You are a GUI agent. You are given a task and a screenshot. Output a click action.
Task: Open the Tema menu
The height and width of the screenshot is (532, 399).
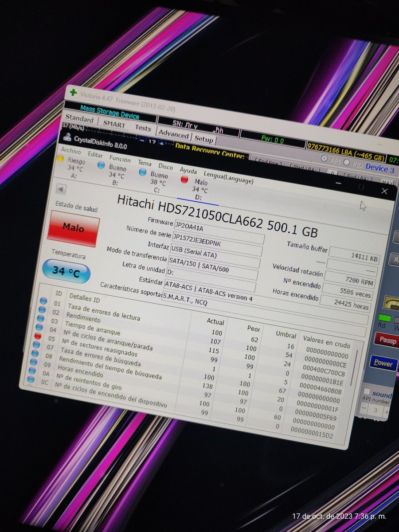coord(145,163)
